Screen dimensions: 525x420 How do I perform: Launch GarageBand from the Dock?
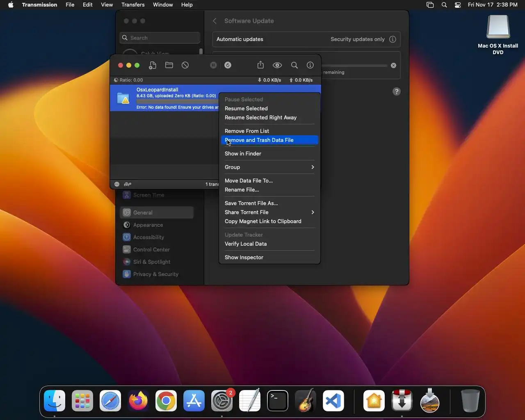[306, 401]
